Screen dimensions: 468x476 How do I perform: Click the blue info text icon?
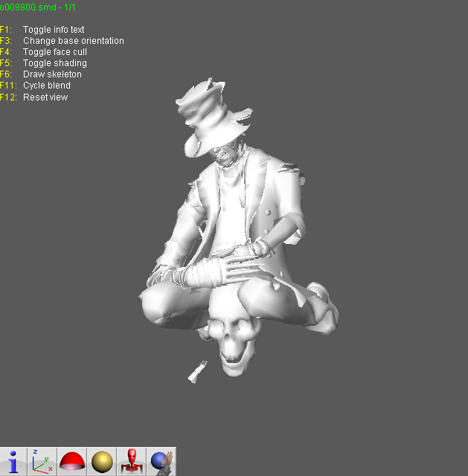[13, 461]
